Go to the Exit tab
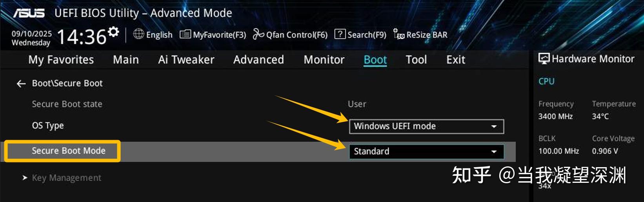The width and height of the screenshot is (644, 202). click(456, 60)
